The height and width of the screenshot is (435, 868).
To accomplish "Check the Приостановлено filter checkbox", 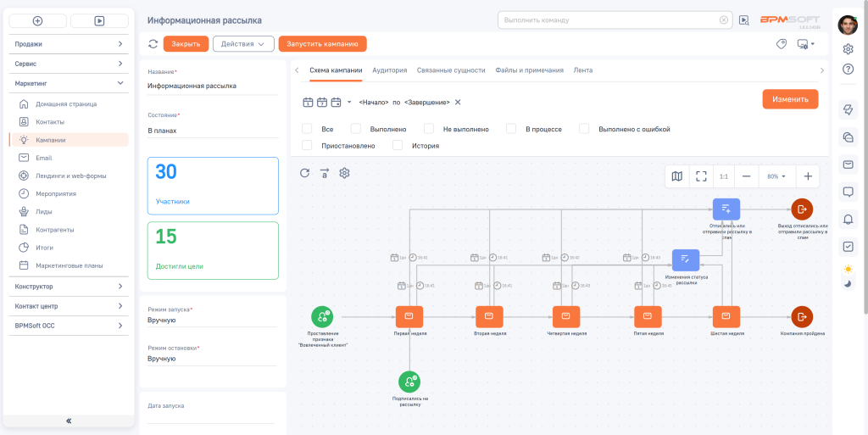I will 307,146.
